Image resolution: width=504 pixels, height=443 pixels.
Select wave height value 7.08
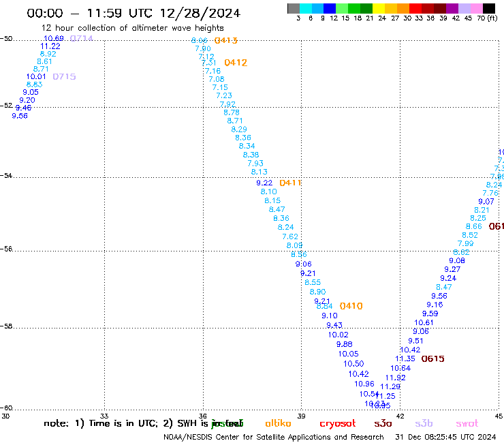tap(217, 79)
